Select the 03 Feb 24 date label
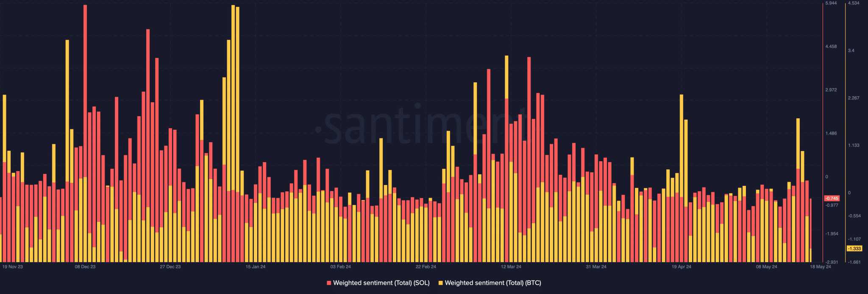Viewport: 868px width, 294px height. [x=341, y=267]
